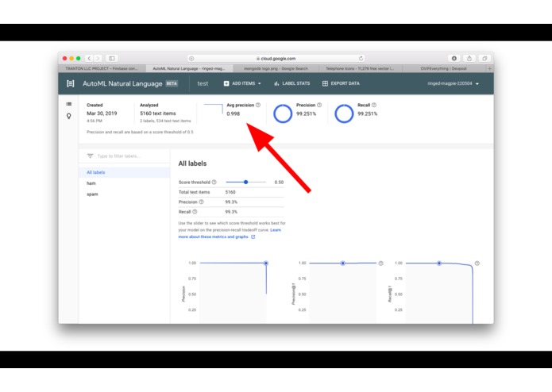
Task: Switch to mongodb logo png Google Search tab
Action: (276, 68)
